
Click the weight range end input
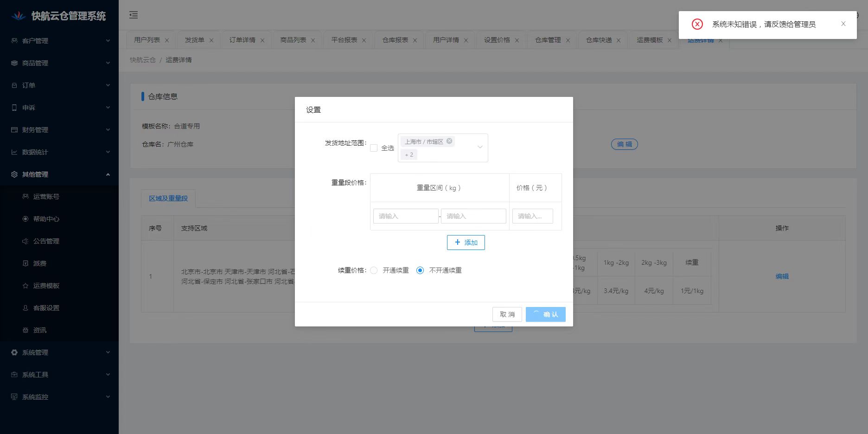pyautogui.click(x=473, y=216)
